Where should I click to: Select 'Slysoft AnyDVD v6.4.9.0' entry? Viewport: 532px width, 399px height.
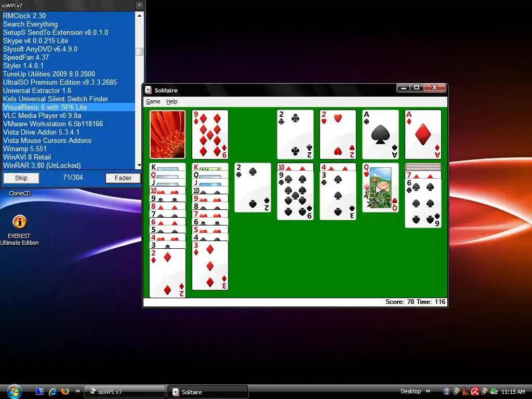[x=69, y=49]
